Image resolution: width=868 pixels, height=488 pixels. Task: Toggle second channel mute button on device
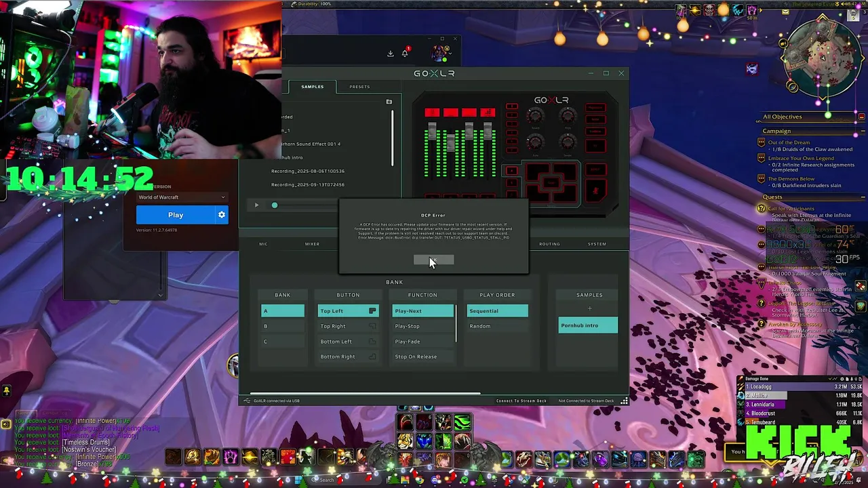pos(451,196)
